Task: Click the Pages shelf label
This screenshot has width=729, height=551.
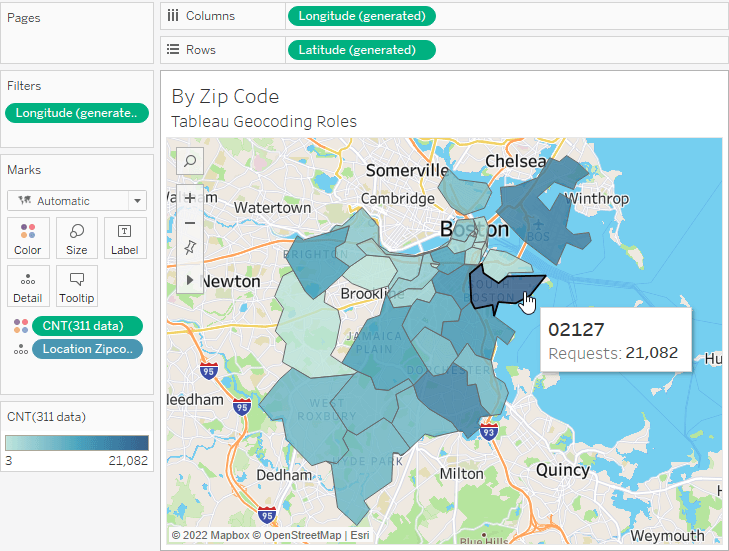Action: 24,18
